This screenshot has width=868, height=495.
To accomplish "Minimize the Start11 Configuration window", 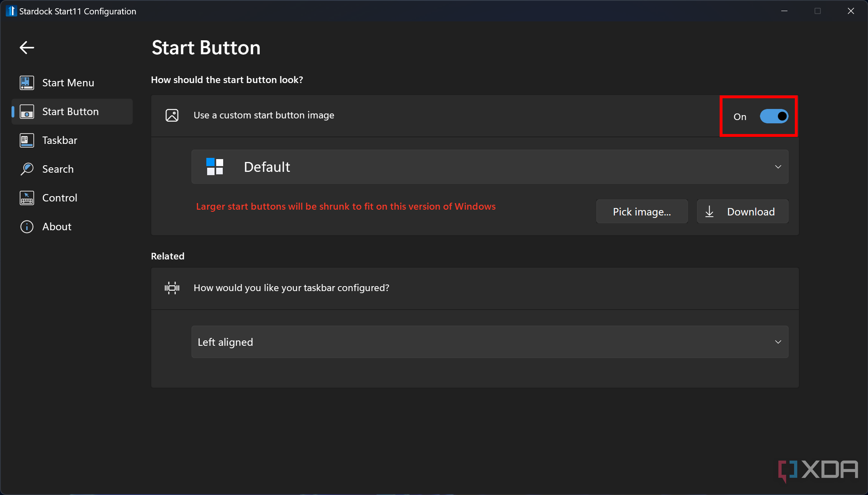I will 784,11.
